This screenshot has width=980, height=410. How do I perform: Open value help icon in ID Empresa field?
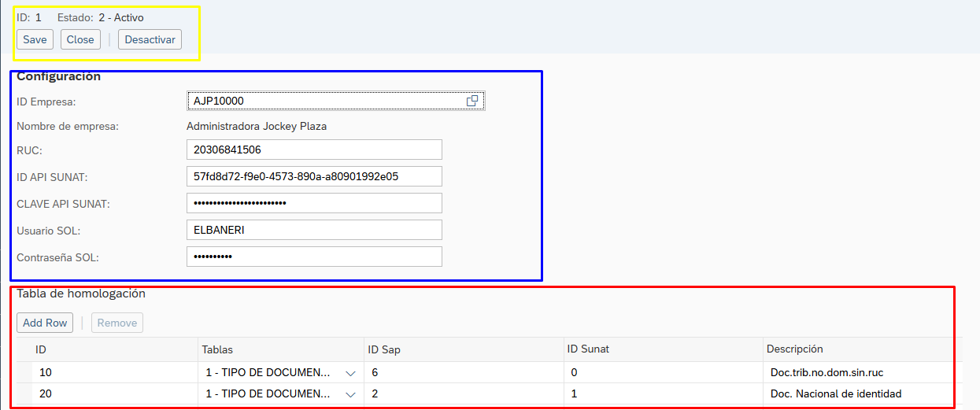coord(472,101)
